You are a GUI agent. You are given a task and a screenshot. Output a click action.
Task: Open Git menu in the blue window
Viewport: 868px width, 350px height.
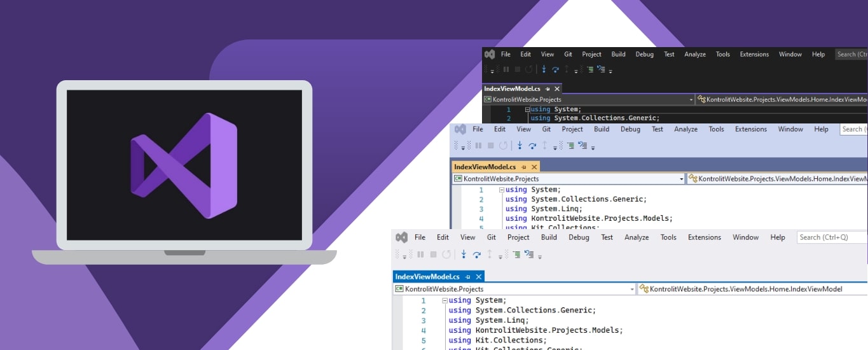click(x=546, y=129)
